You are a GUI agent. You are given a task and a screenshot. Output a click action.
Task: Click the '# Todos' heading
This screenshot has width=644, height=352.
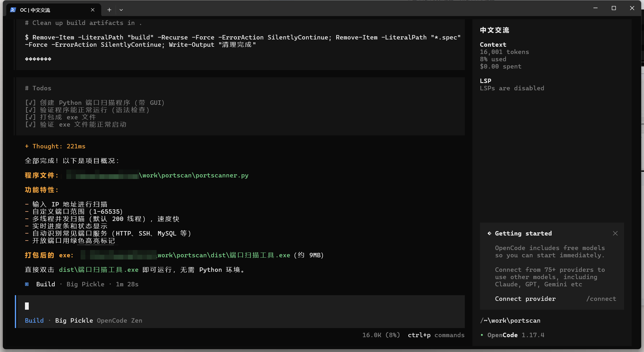pyautogui.click(x=38, y=88)
